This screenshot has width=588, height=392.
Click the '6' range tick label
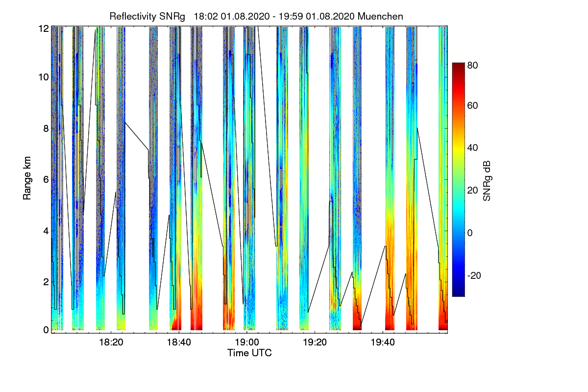coord(46,179)
